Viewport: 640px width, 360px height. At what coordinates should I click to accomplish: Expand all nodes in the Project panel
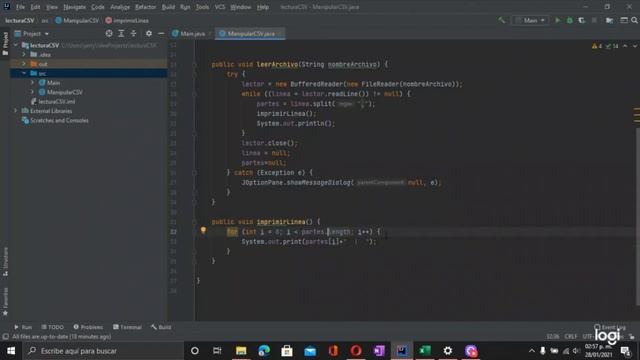121,33
